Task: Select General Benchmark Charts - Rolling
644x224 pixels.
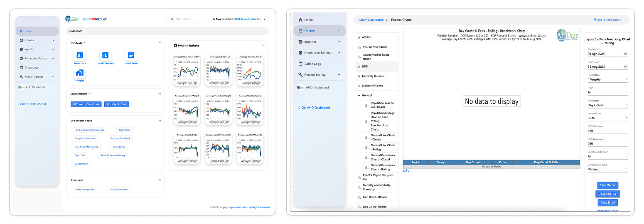Action: coord(380,167)
